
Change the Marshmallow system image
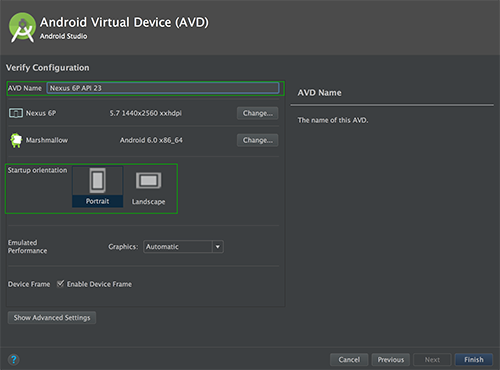point(258,140)
